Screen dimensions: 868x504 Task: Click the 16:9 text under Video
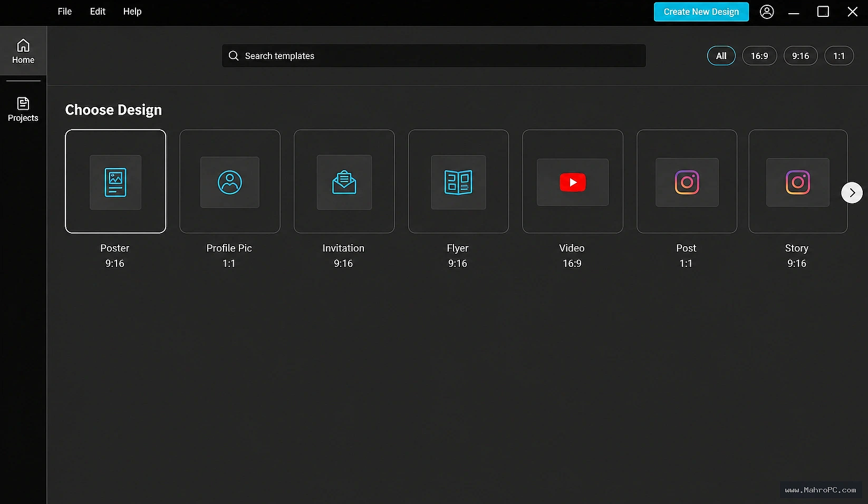(x=572, y=264)
